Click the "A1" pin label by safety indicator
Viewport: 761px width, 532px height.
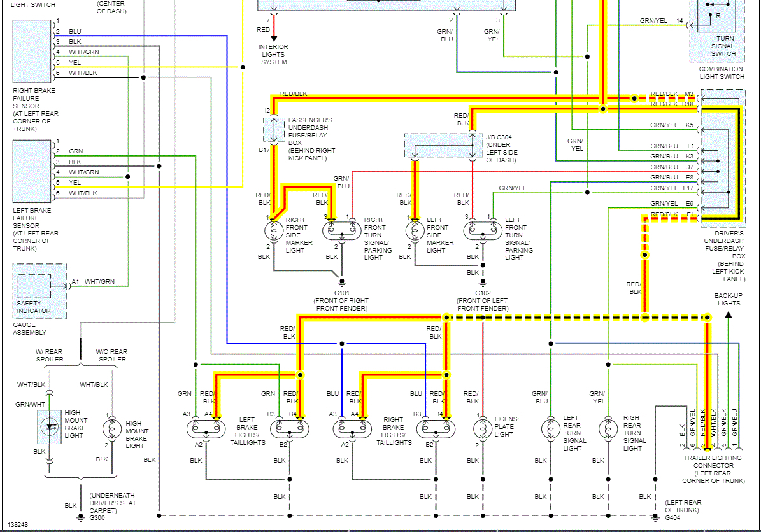[x=75, y=282]
